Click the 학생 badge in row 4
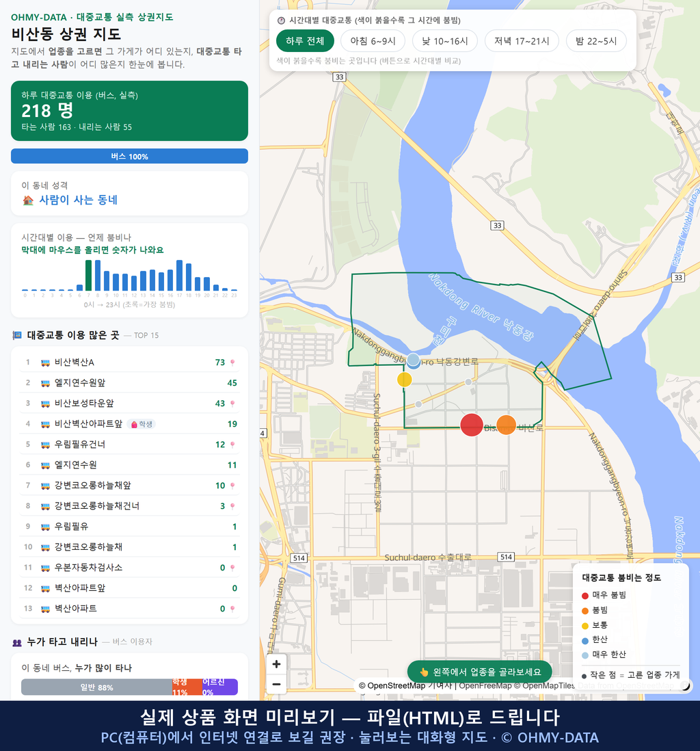The height and width of the screenshot is (751, 700). coord(142,424)
